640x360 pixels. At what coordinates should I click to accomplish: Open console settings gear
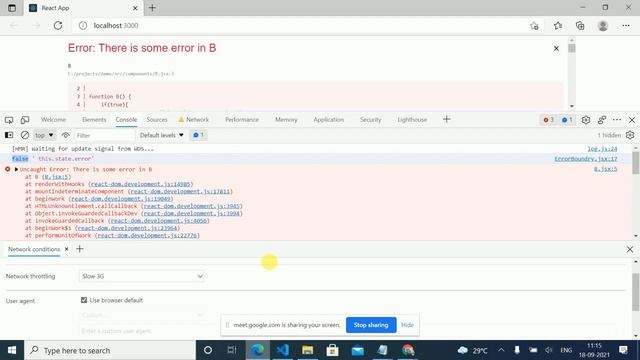tap(630, 135)
